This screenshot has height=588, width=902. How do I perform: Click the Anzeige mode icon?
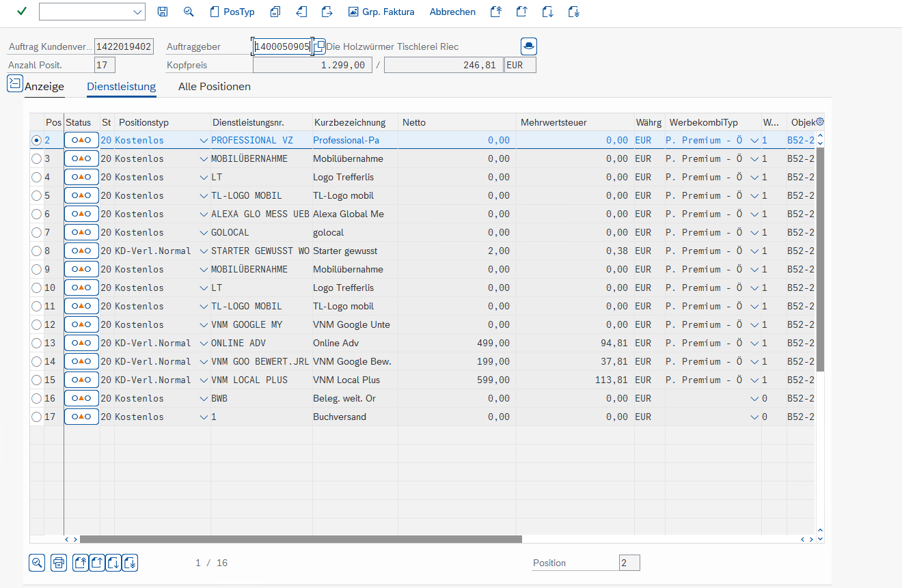tap(14, 83)
